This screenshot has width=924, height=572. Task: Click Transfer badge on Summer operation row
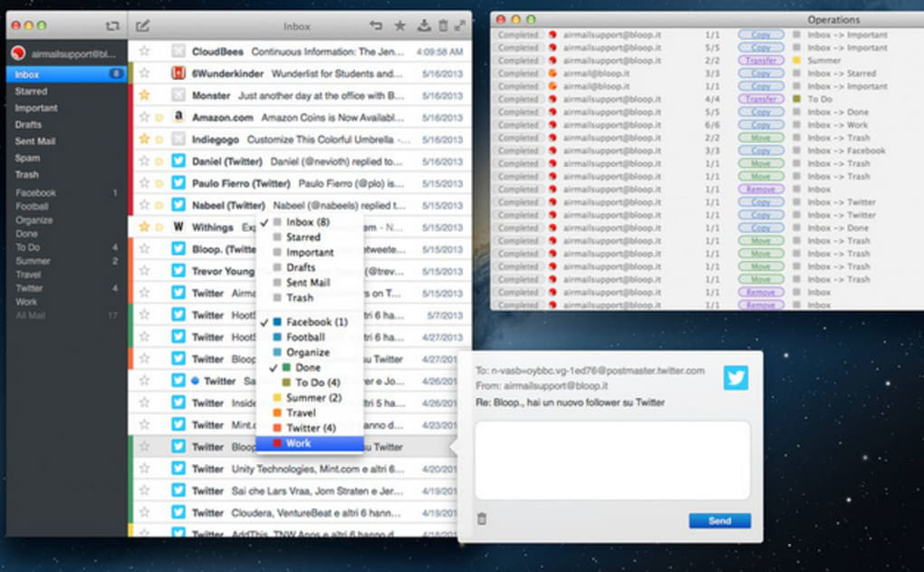tap(761, 60)
